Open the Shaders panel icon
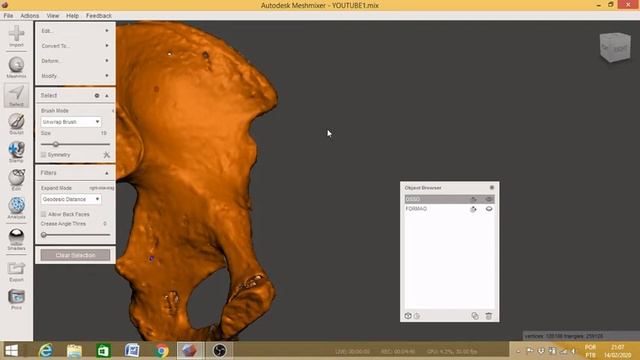The image size is (640, 360). [x=16, y=239]
